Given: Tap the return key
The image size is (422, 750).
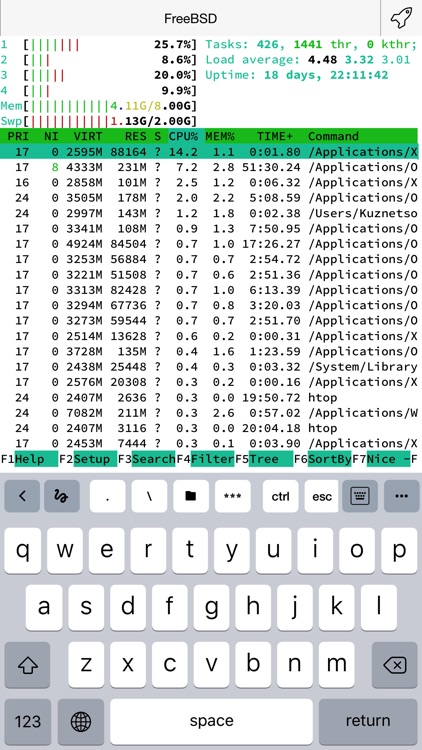Looking at the screenshot, I should click(x=368, y=722).
